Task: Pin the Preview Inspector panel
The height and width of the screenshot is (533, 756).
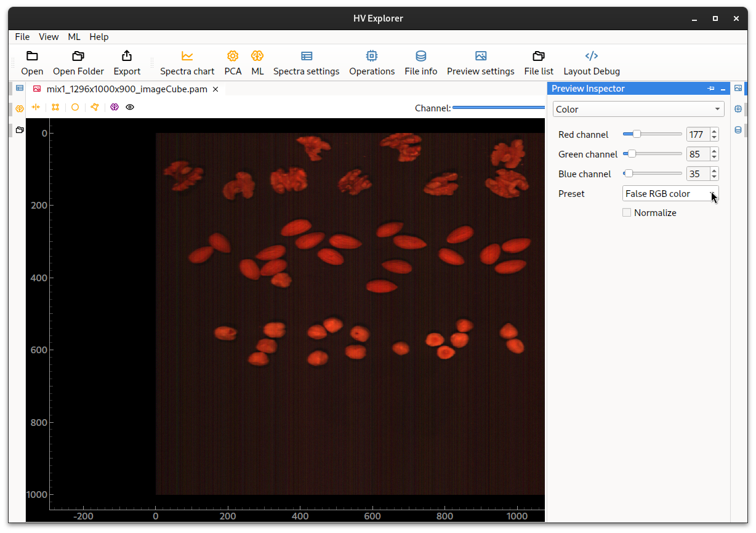Action: click(712, 89)
